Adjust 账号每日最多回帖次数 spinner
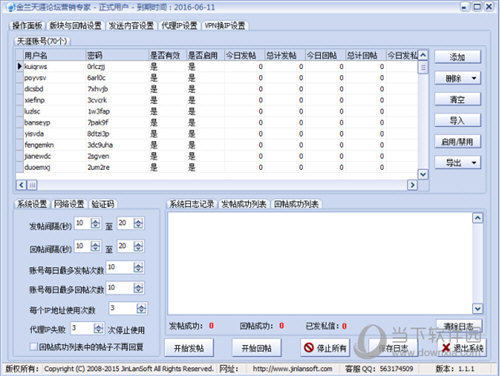Viewport: 500px width, 376px height. 138,288
